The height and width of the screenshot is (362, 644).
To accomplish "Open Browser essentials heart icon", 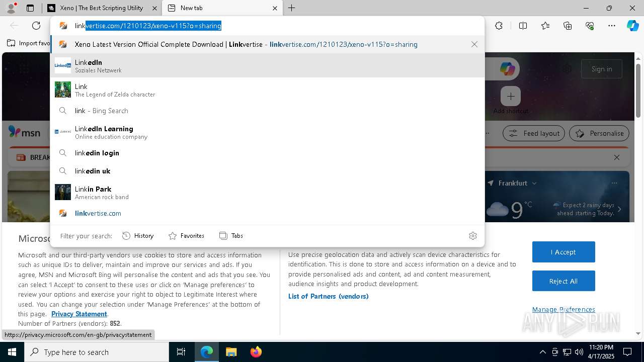I will 590,26.
